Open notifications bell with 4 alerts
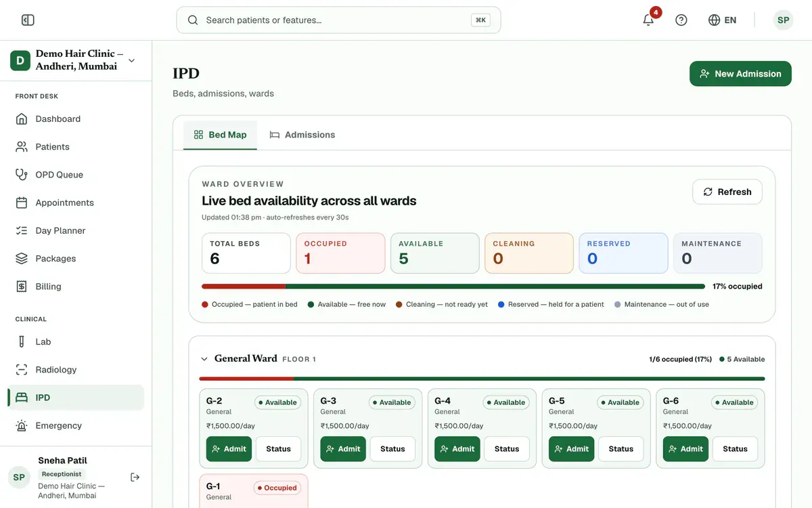Viewport: 812px width, 508px height. 648,20
